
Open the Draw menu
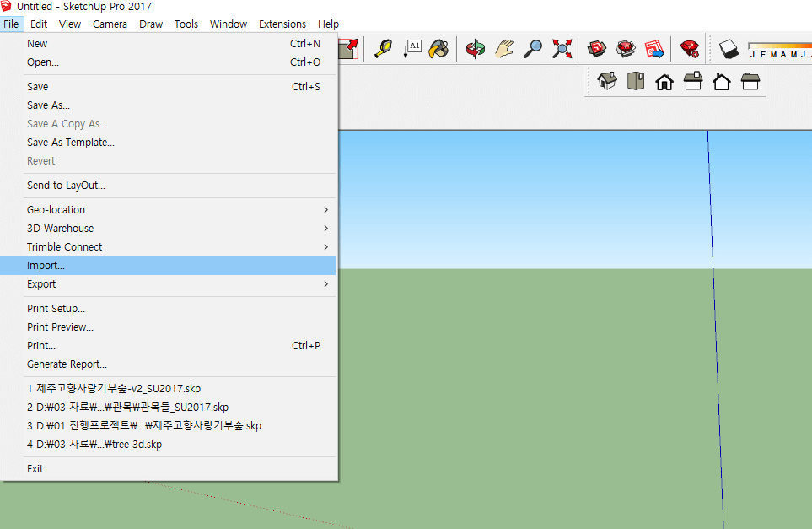(x=151, y=24)
